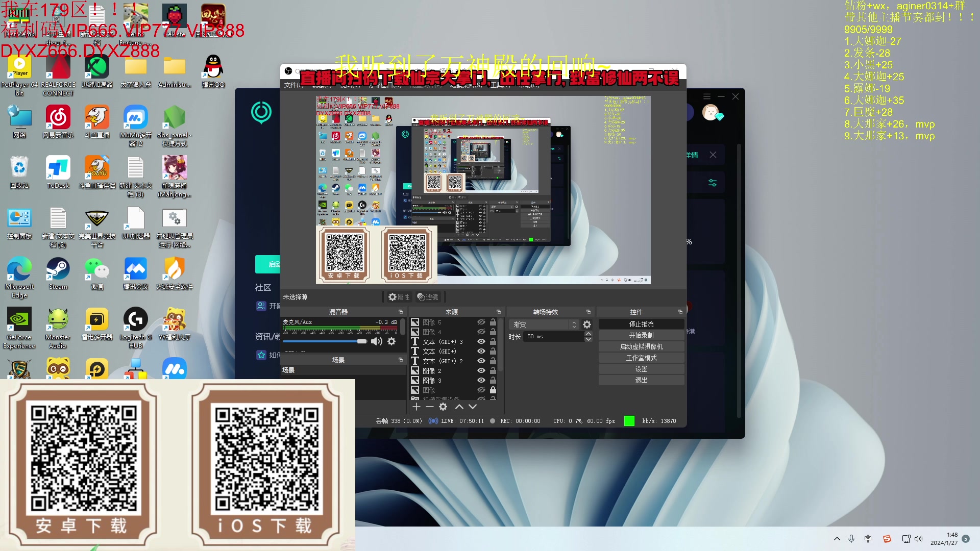Hide the 文本 (GDI+) 3 source
The width and height of the screenshot is (980, 551).
click(481, 342)
